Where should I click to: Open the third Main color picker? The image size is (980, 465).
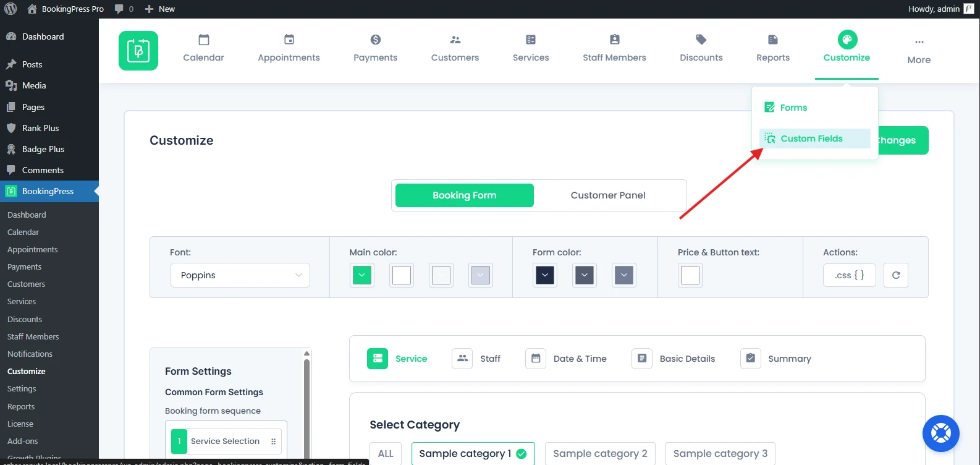pos(441,275)
